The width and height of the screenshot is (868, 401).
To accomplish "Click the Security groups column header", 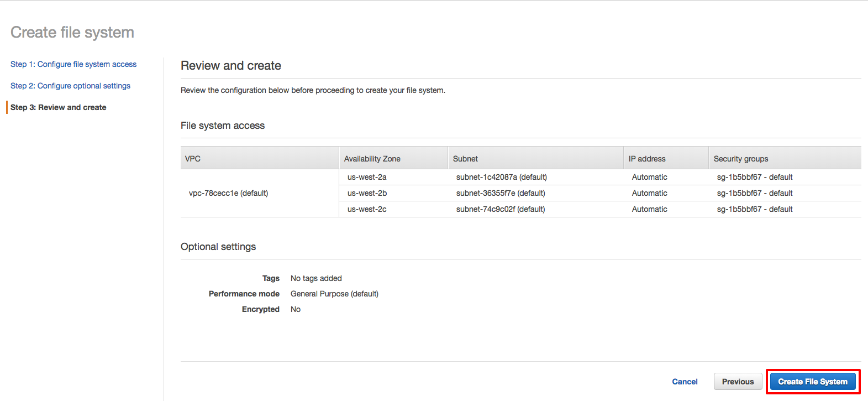I will tap(741, 159).
